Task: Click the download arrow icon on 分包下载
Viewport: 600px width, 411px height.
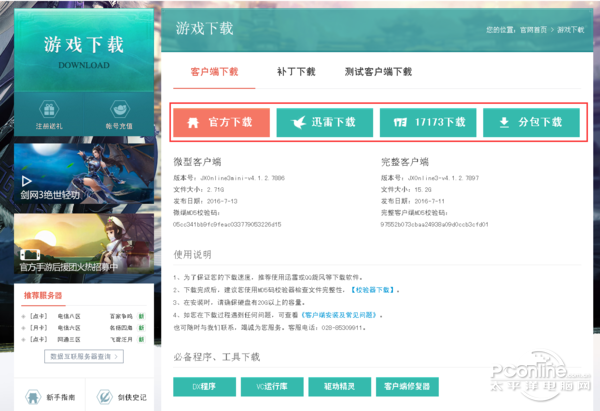Action: [503, 122]
